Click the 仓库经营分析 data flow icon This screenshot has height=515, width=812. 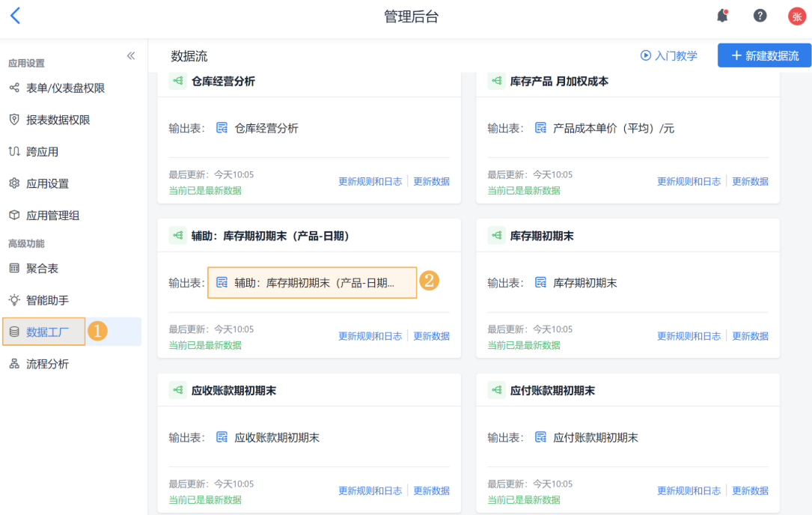(x=177, y=81)
